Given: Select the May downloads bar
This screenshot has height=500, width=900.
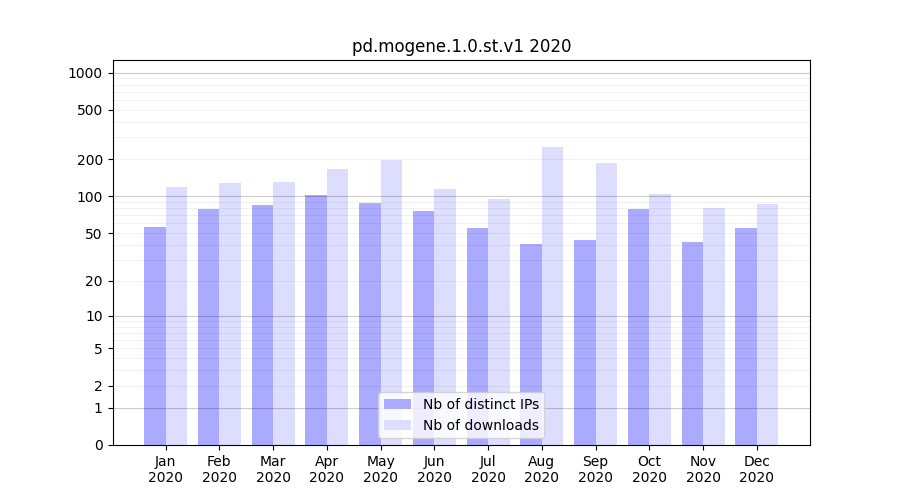Looking at the screenshot, I should [391, 302].
